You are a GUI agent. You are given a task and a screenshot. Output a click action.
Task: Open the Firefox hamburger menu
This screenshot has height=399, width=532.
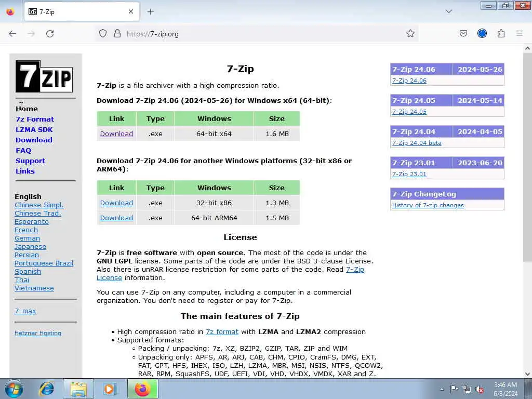click(519, 33)
